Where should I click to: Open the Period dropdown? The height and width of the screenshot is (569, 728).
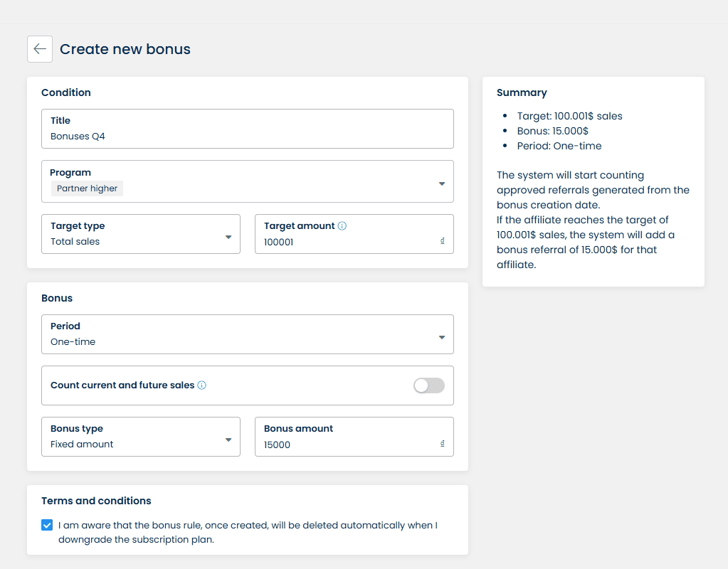441,337
